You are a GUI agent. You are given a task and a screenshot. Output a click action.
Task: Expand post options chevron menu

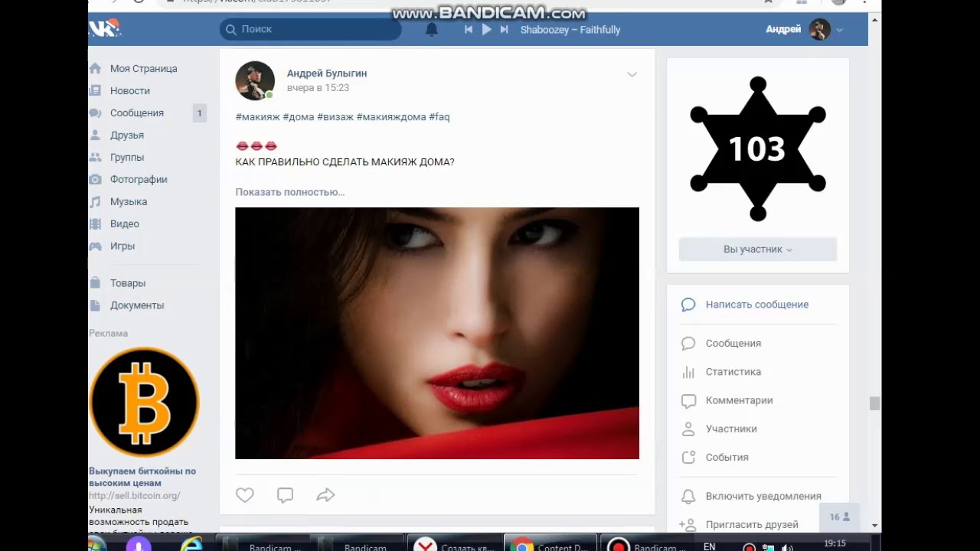tap(632, 74)
